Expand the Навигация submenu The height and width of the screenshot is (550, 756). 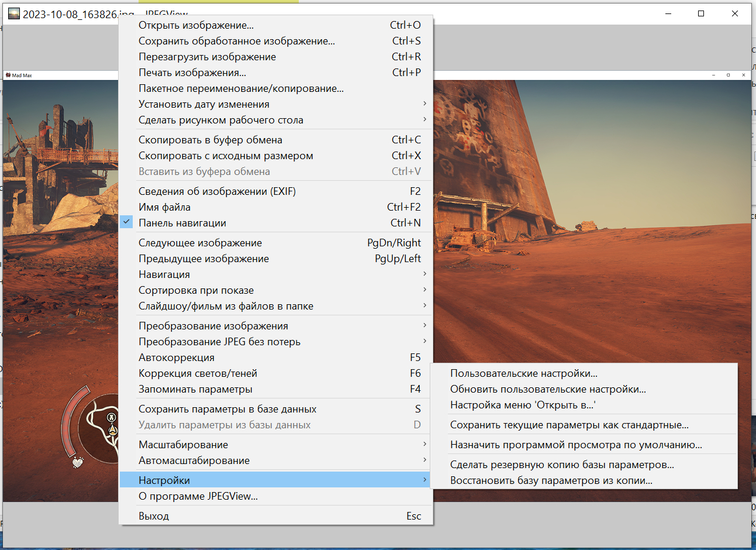275,274
